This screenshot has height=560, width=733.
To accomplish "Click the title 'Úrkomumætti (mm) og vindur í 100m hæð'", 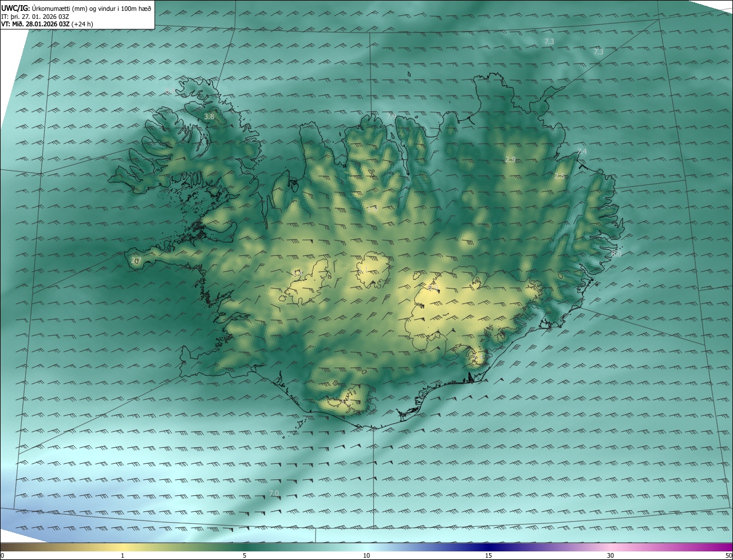I will click(x=91, y=8).
